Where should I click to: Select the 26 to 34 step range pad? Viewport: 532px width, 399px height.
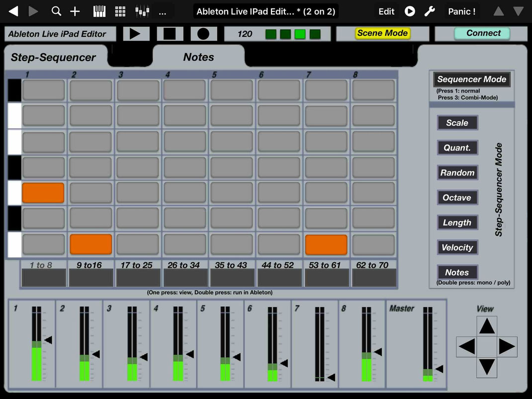(185, 278)
